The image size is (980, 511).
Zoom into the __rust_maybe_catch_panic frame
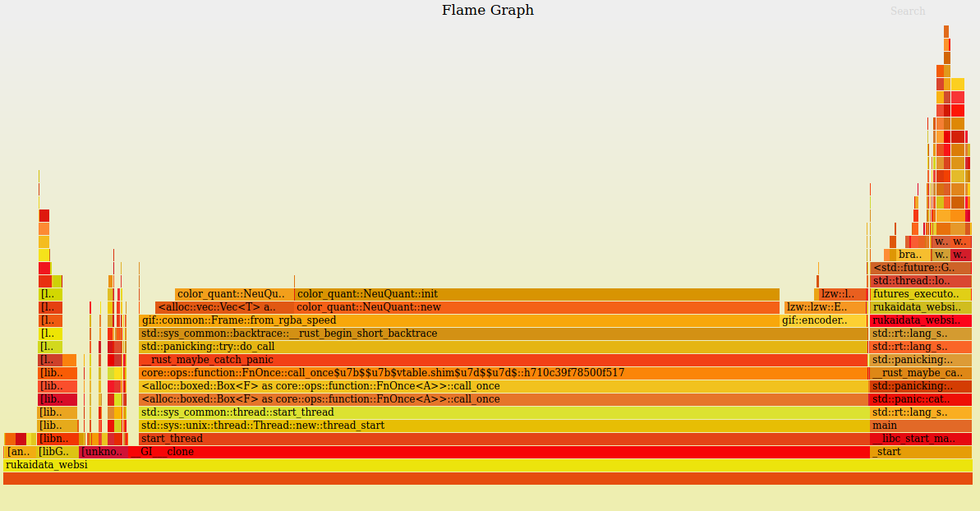click(503, 361)
